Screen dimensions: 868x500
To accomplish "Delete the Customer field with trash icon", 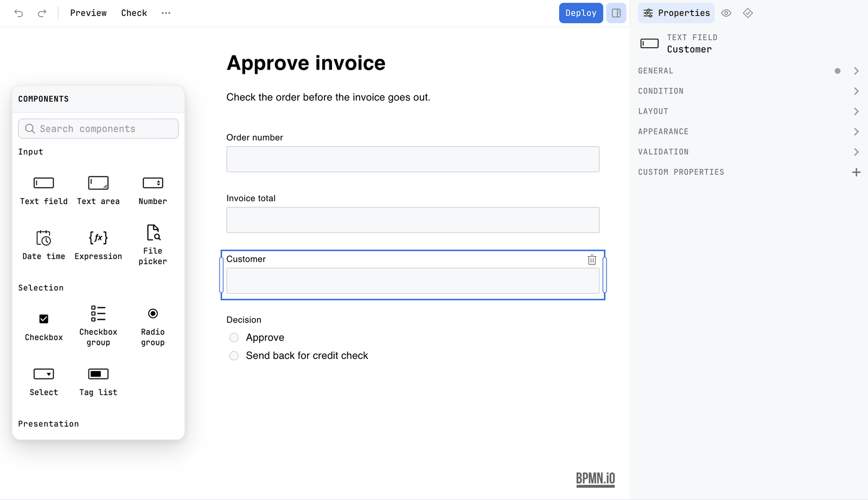I will pos(592,260).
